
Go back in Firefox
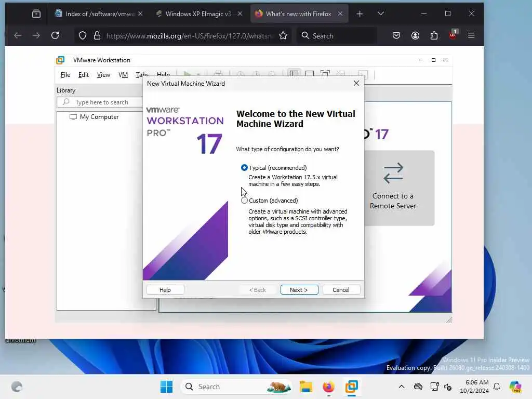click(18, 35)
